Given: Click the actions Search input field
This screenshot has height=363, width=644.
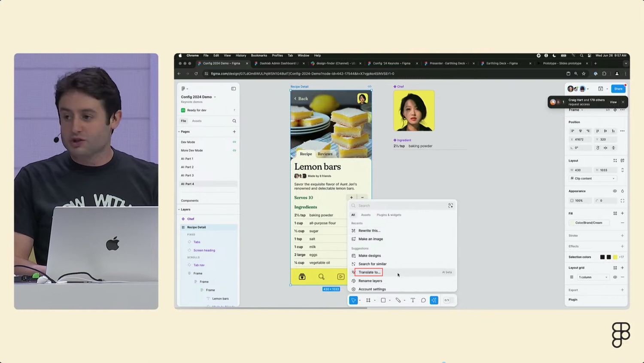Looking at the screenshot, I should 401,206.
